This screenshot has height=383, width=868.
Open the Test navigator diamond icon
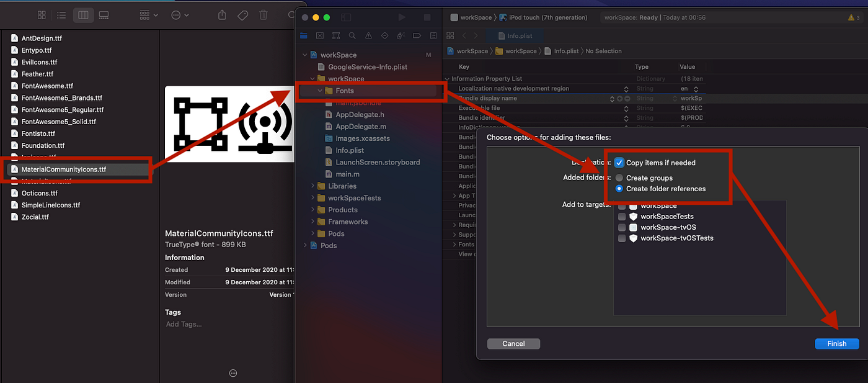pyautogui.click(x=384, y=35)
